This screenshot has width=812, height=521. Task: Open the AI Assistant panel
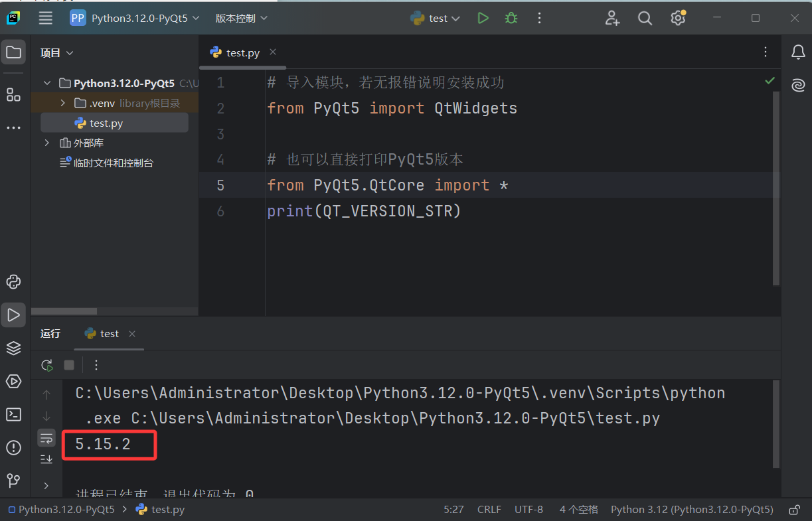[x=798, y=85]
